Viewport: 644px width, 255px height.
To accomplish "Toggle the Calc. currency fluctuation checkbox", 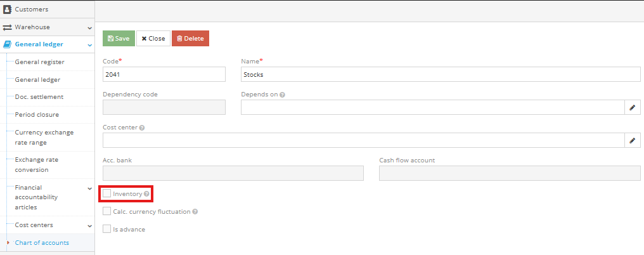I will pyautogui.click(x=107, y=211).
